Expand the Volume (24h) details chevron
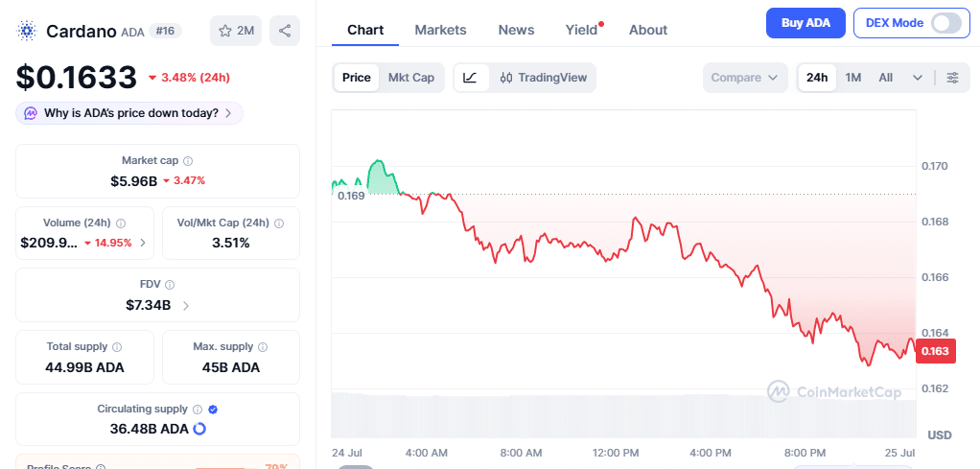 pyautogui.click(x=143, y=243)
